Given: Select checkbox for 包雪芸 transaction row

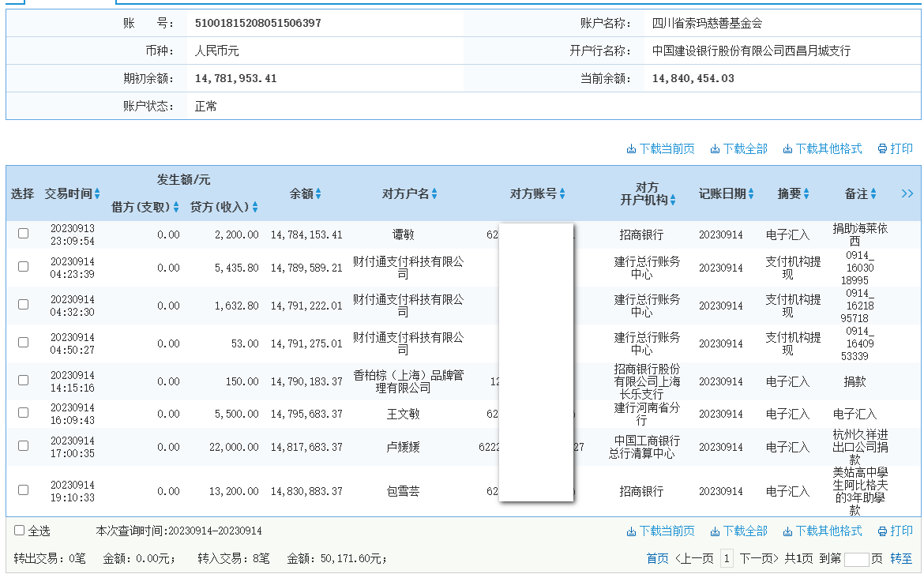Looking at the screenshot, I should [24, 490].
